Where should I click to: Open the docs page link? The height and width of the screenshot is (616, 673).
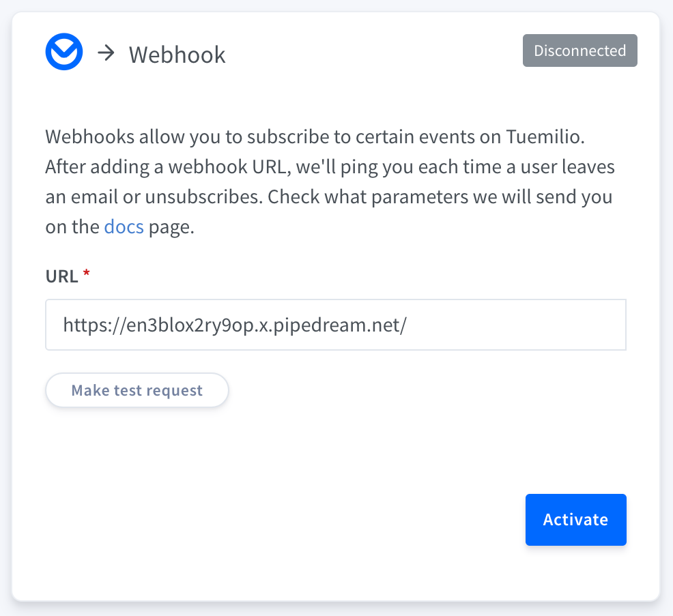point(124,227)
